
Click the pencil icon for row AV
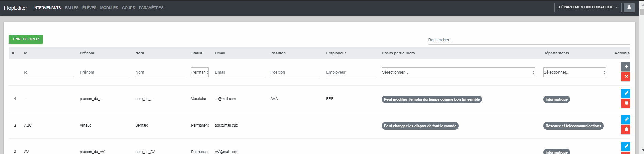pos(625,146)
